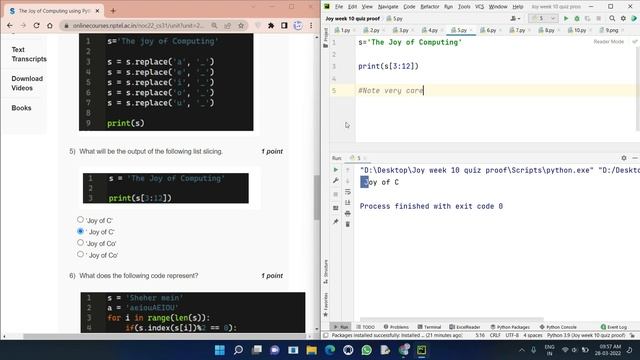640x360 pixels.
Task: Hide the Run panel with minimize dash
Action: pyautogui.click(x=635, y=158)
